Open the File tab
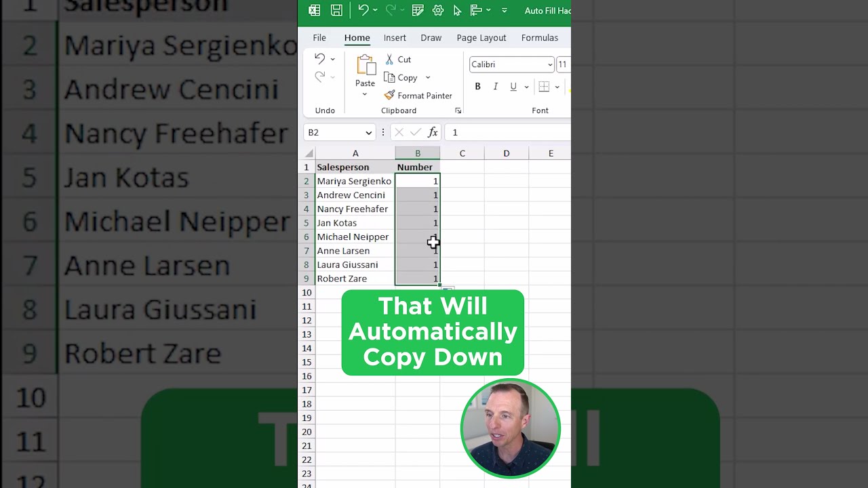 point(319,38)
